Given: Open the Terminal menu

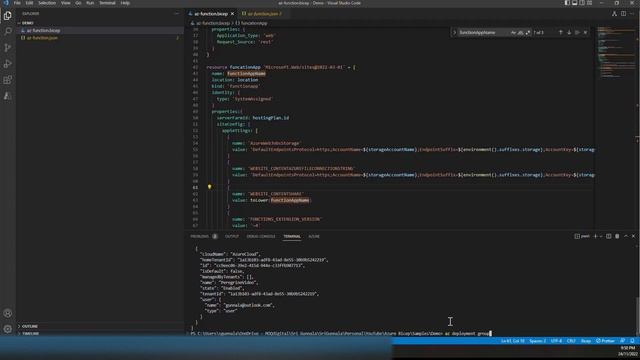Looking at the screenshot, I should tap(107, 3).
